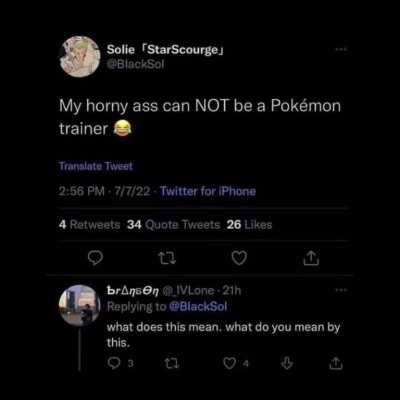
Task: Open Solie's profile picture
Action: [x=80, y=57]
